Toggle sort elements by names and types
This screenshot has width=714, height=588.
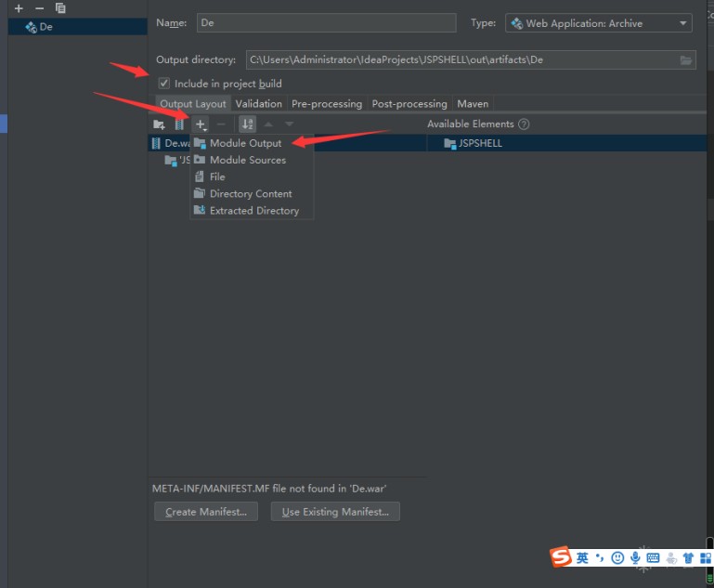pos(247,124)
